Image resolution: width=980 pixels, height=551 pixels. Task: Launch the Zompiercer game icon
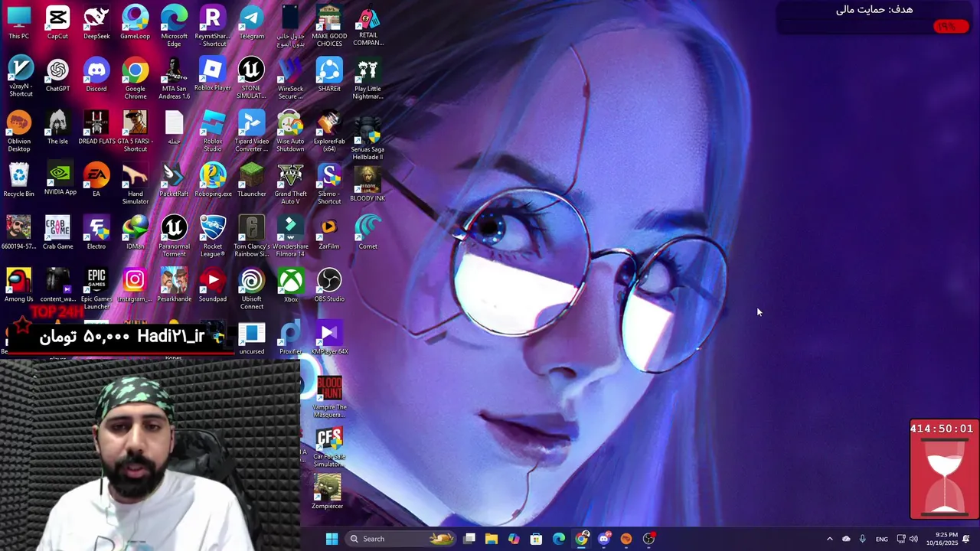point(328,491)
